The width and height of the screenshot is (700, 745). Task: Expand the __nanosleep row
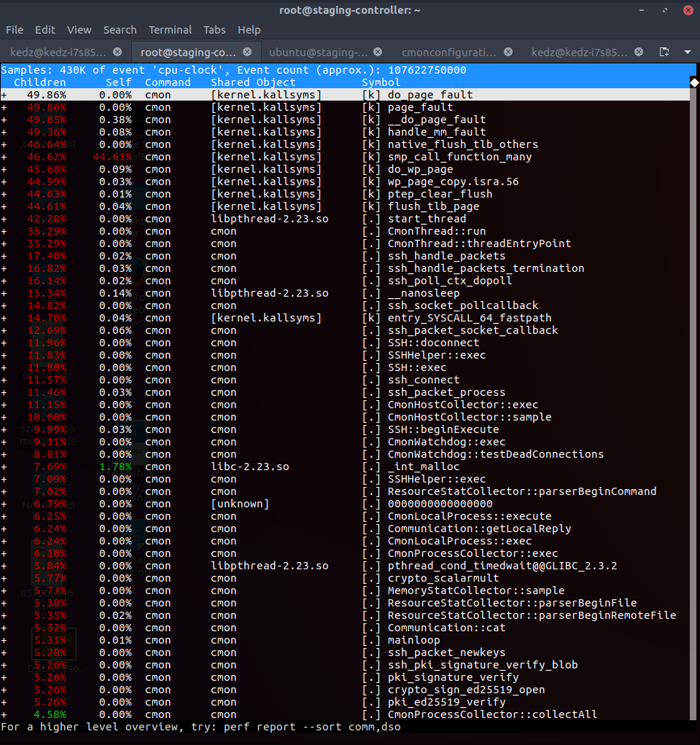coord(4,293)
